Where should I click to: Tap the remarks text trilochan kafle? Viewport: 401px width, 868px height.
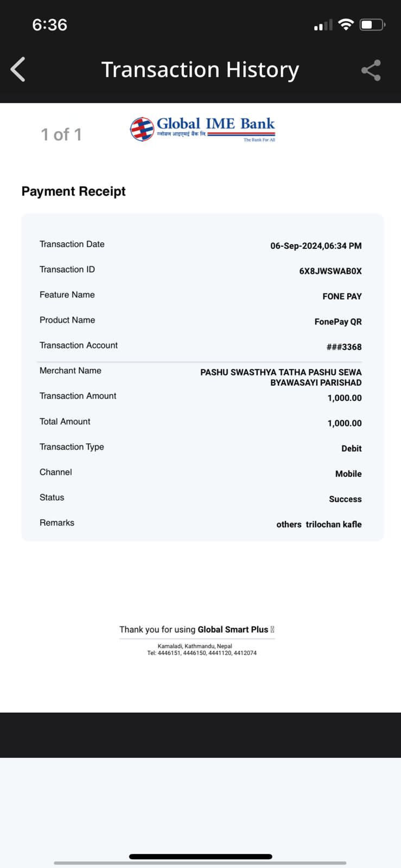click(x=334, y=525)
